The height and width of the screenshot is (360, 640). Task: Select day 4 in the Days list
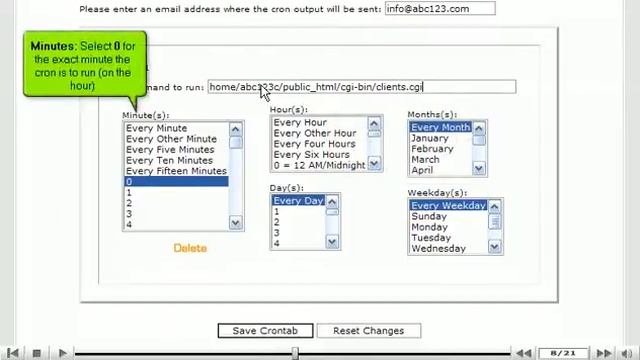pyautogui.click(x=298, y=243)
